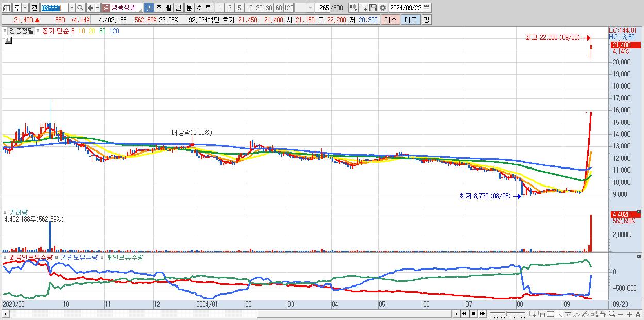Viewport: 644px width, 320px height.
Task: Select the 분 (minute) period toggle
Action: [x=189, y=8]
